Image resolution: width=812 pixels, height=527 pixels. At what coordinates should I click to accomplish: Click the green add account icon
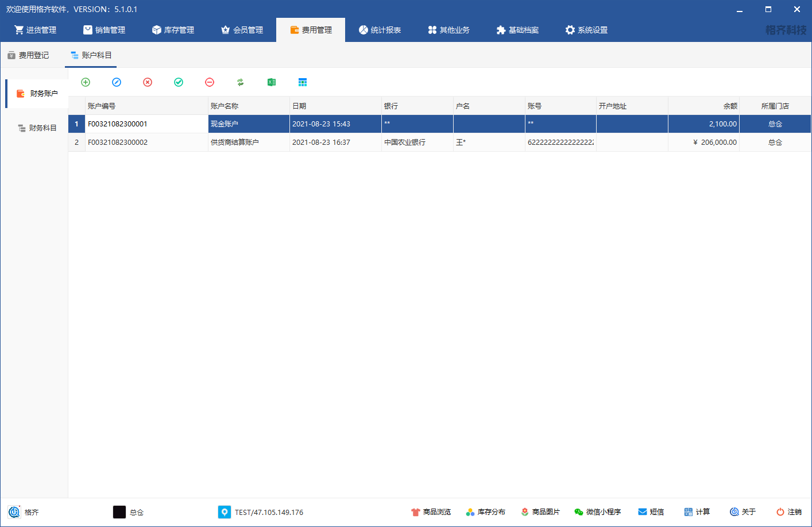pyautogui.click(x=86, y=82)
